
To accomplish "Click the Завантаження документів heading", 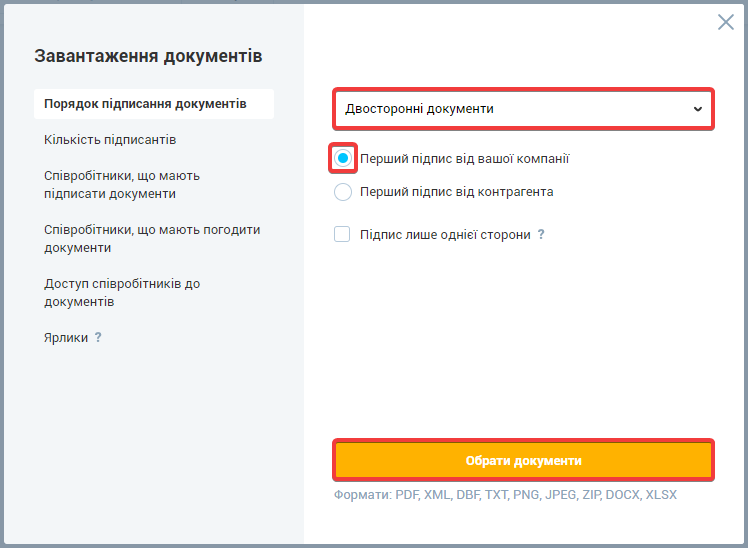I will pos(148,56).
